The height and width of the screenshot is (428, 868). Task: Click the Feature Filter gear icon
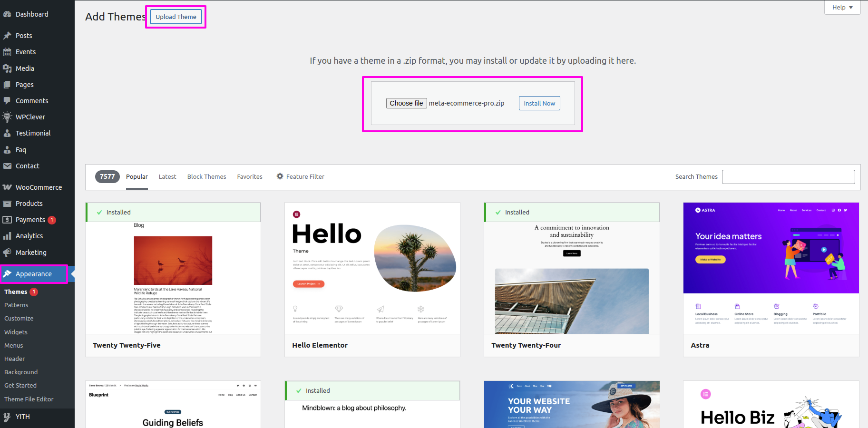tap(280, 176)
